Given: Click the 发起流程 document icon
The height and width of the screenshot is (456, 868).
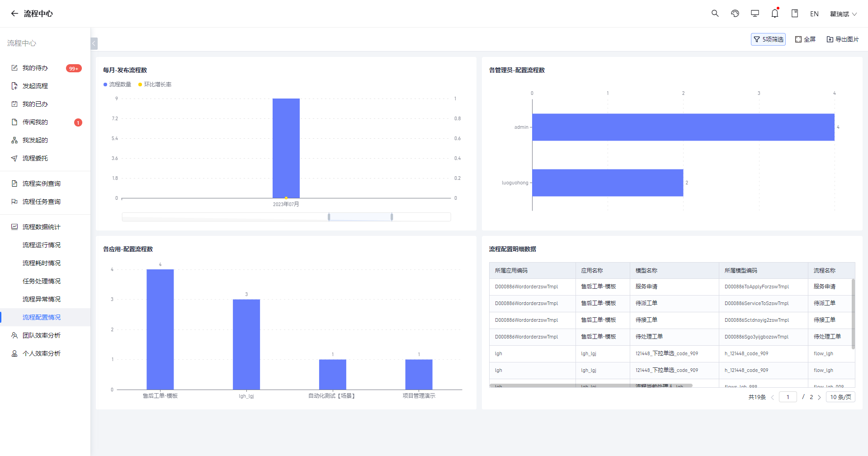Looking at the screenshot, I should tap(14, 86).
